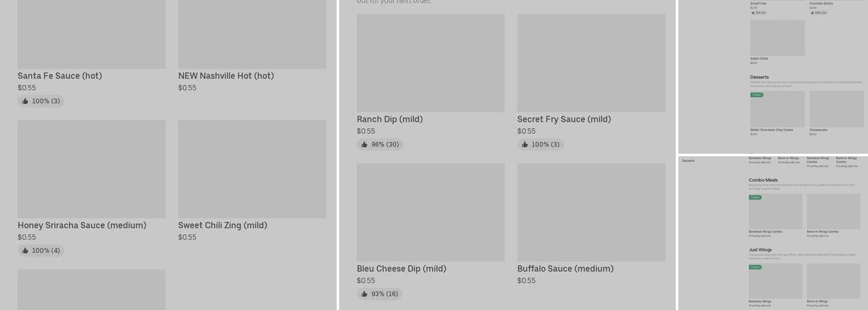Viewport: 868px width, 310px height.
Task: Click the Gallon Drink item title
Action: click(x=759, y=59)
